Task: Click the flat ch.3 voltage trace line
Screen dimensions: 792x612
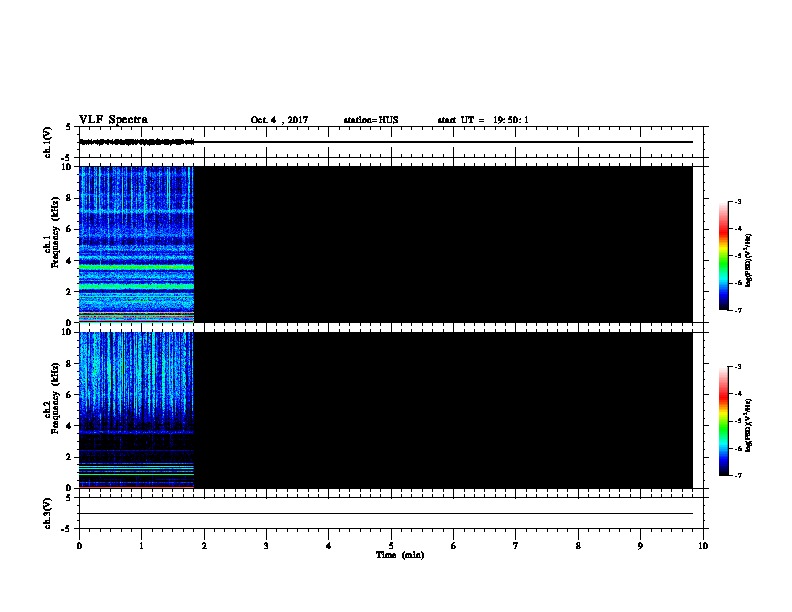Action: [386, 514]
